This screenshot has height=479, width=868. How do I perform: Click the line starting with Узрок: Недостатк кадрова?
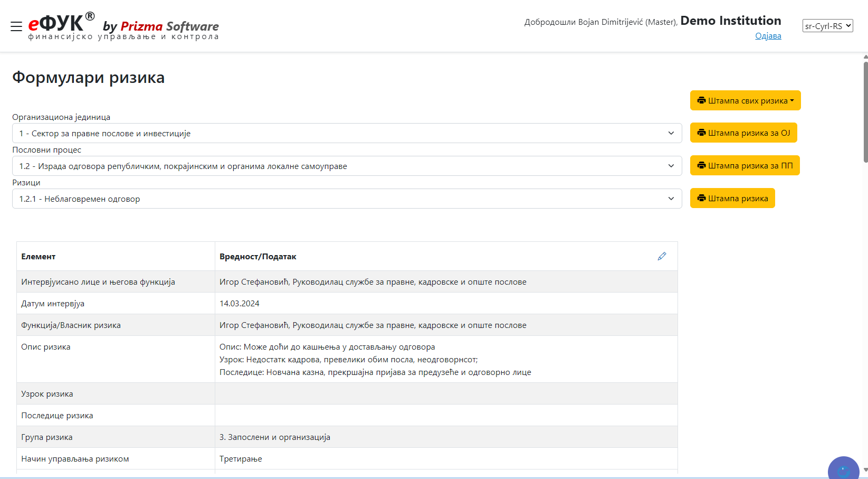[349, 359]
